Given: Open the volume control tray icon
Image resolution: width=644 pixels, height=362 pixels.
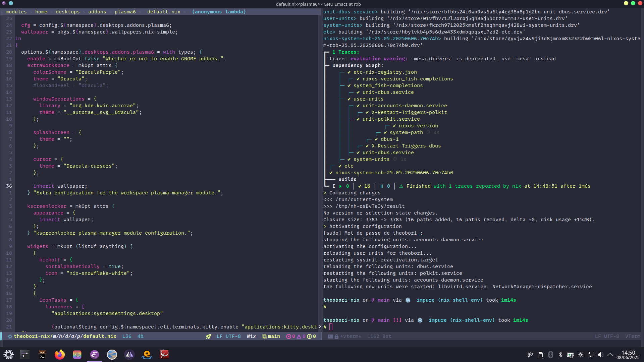Looking at the screenshot, I should click(x=600, y=355).
